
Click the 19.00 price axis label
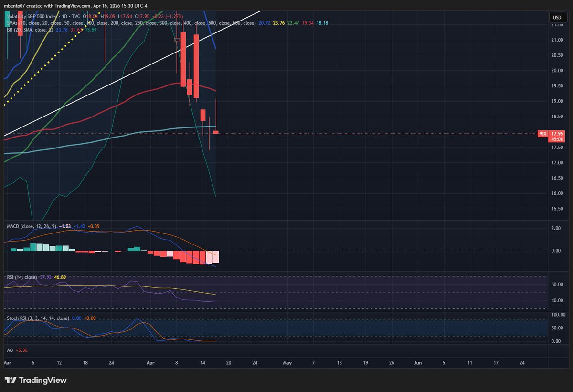pyautogui.click(x=557, y=101)
